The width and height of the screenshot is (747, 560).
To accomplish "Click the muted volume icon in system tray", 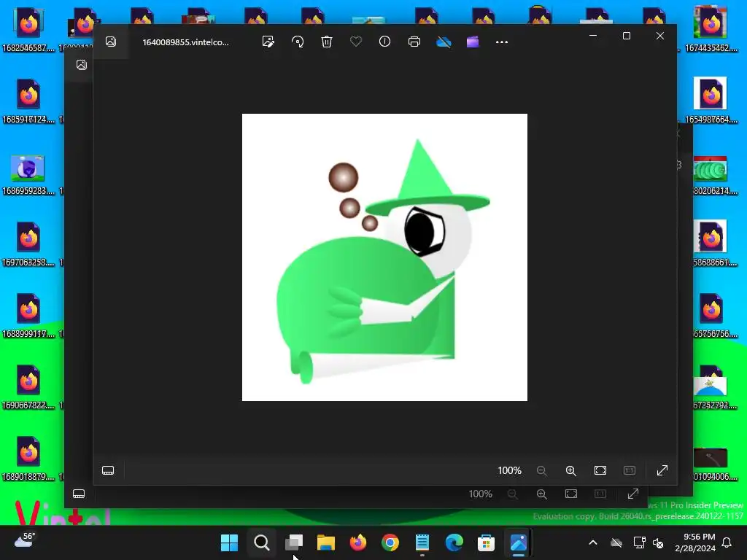I will pyautogui.click(x=658, y=542).
